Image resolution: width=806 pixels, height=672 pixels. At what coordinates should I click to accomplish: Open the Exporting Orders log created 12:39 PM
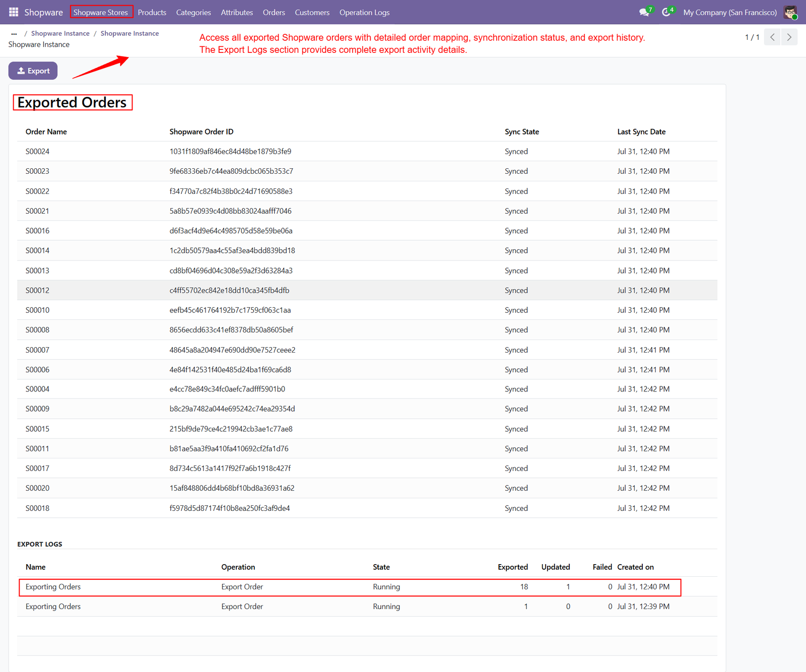[367, 607]
